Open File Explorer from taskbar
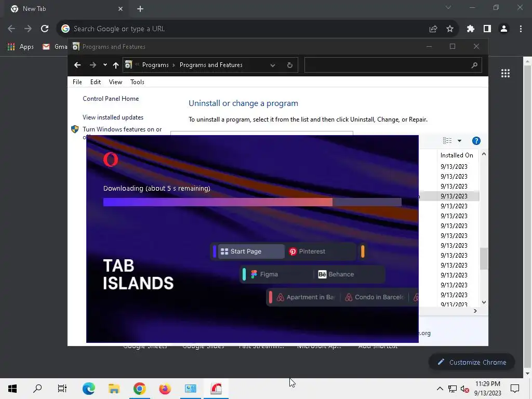 (x=114, y=389)
